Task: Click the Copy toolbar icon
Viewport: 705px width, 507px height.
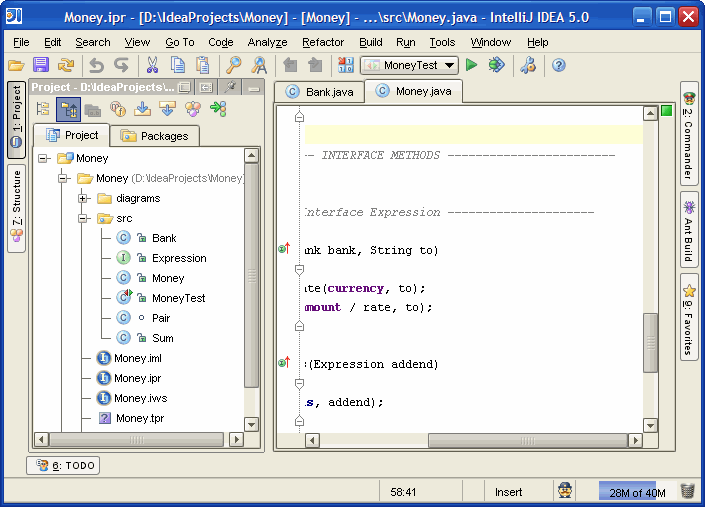Action: click(x=178, y=66)
